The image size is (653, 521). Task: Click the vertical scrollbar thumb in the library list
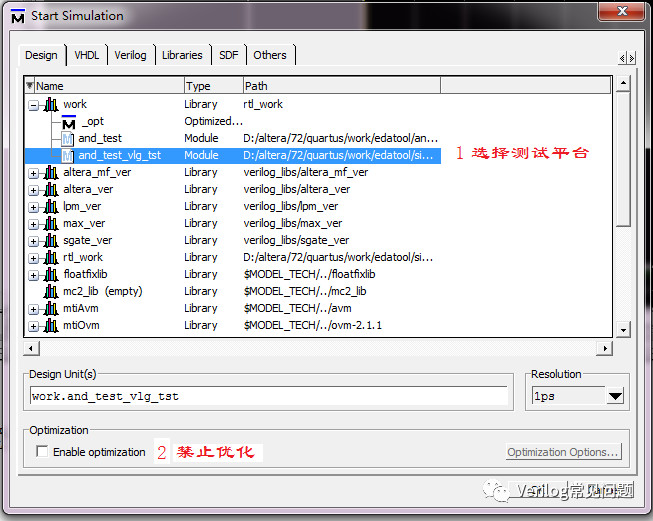[x=623, y=160]
